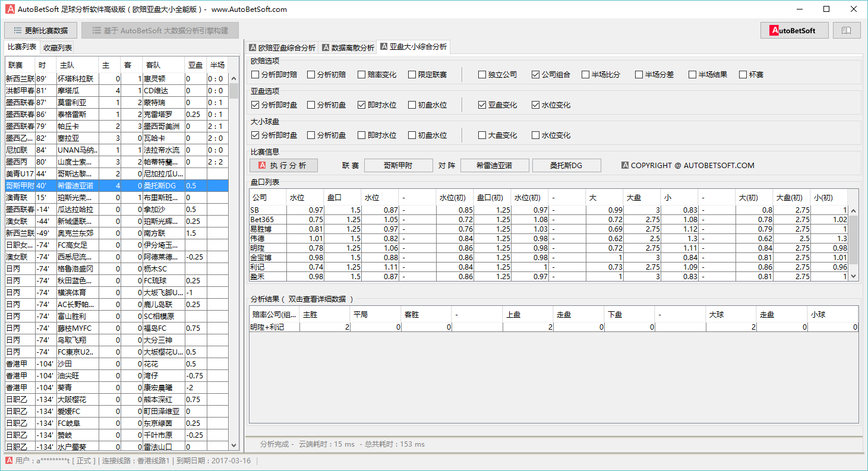Click odds table scrollbar up arrow
Screen dimensions: 868x471
854,211
